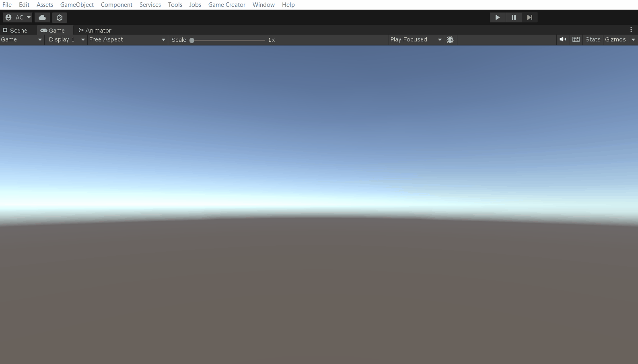Open the Free Aspect resolution dropdown

(x=127, y=39)
